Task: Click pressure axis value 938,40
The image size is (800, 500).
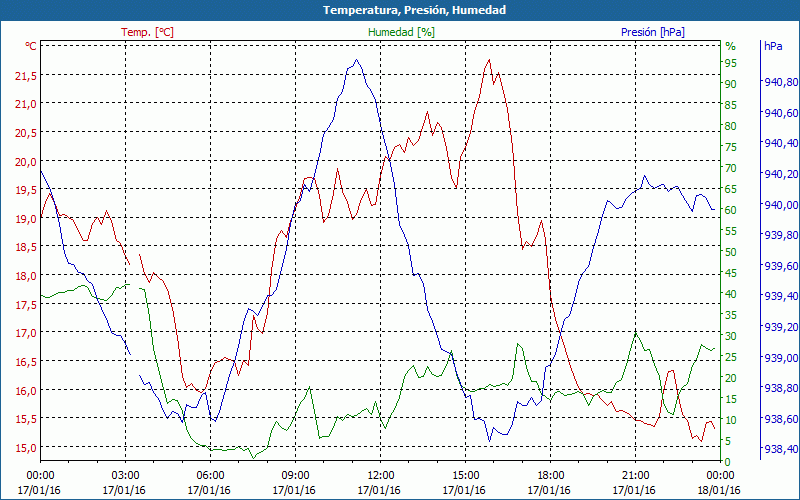Action: pyautogui.click(x=782, y=449)
